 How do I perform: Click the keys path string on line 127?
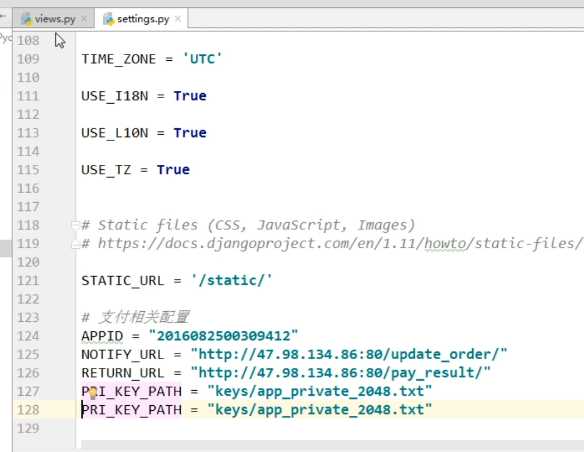pyautogui.click(x=320, y=391)
